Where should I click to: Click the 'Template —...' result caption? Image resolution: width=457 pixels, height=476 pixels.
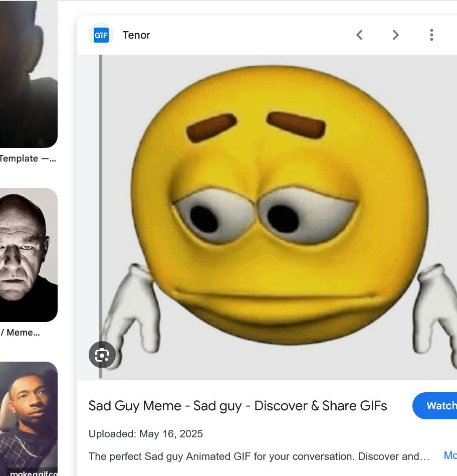(x=28, y=158)
